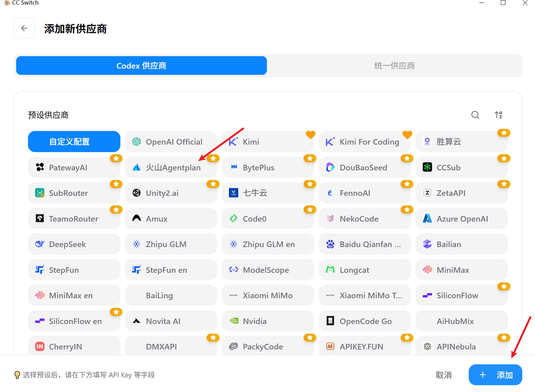This screenshot has height=392, width=535.
Task: Select AiHubMix provider
Action: (461, 321)
